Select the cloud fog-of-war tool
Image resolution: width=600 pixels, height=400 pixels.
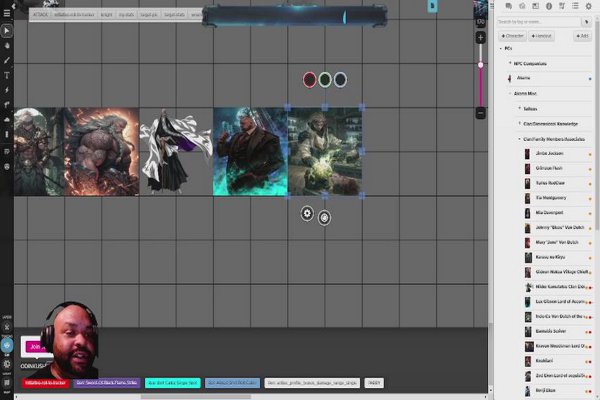[7, 120]
